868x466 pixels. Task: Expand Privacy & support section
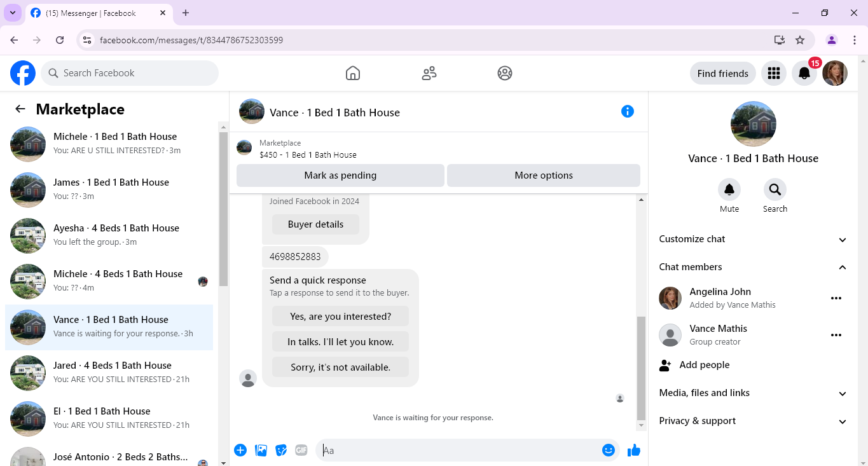click(754, 421)
